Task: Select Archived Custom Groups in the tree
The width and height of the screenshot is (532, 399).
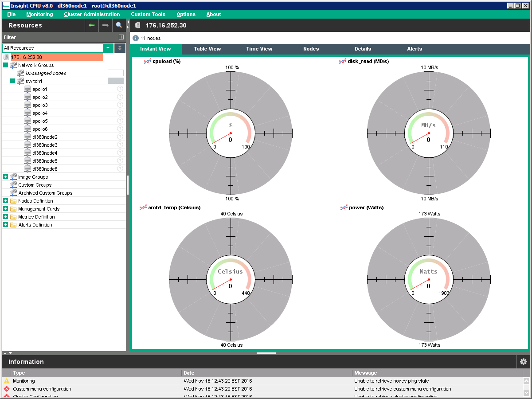Action: point(45,193)
